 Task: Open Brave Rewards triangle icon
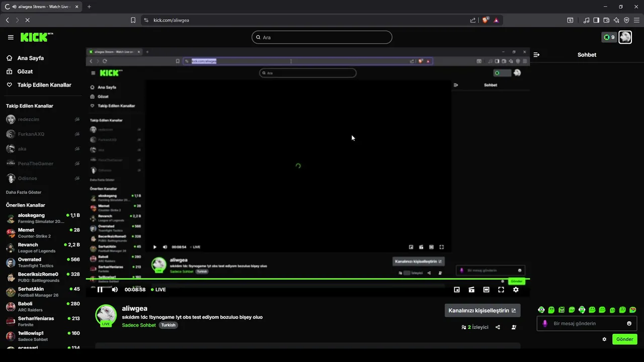(496, 20)
